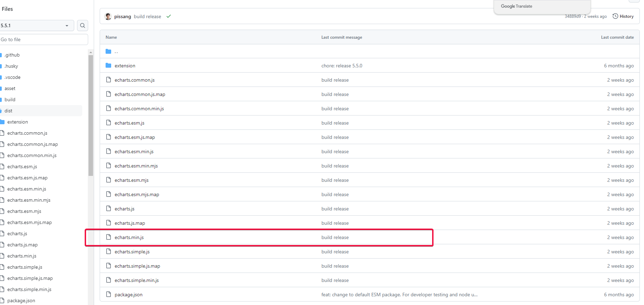Click file icon for echarts.esm.mjs.map row
This screenshot has height=305, width=644.
(108, 194)
